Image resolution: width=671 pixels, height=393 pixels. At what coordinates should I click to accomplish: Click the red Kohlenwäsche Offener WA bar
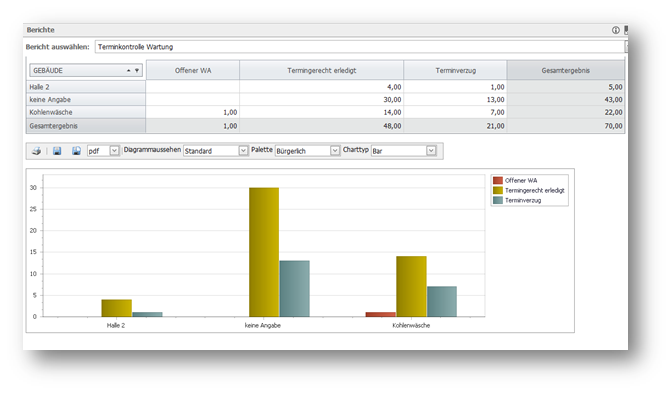click(381, 315)
